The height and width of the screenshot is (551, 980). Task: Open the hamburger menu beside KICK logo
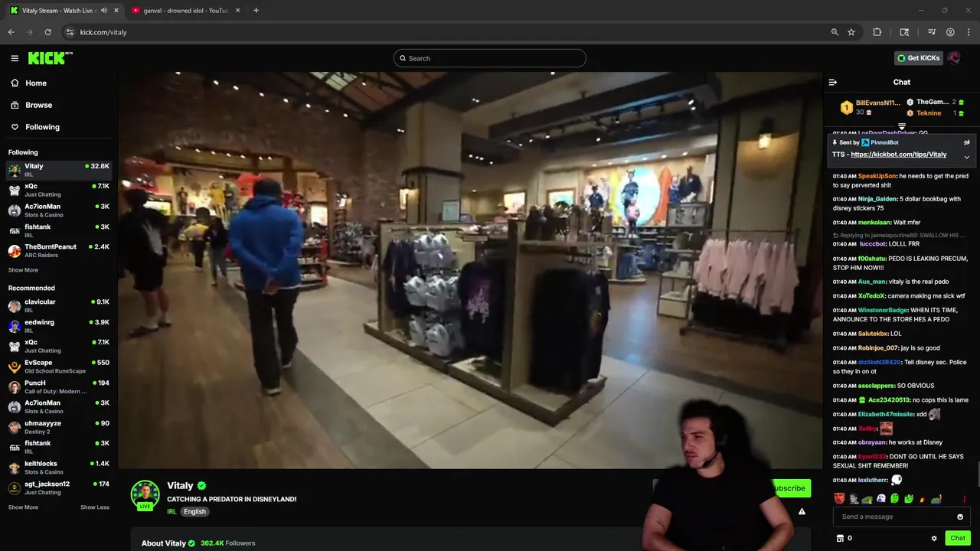point(15,58)
